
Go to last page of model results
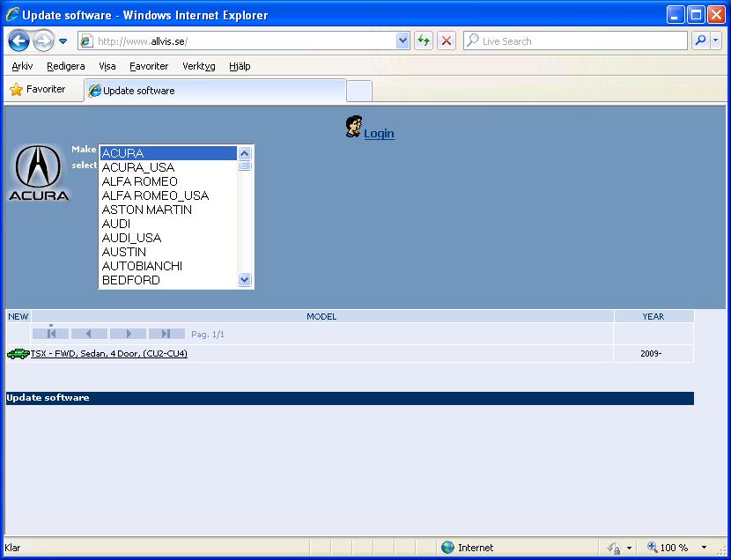[166, 334]
